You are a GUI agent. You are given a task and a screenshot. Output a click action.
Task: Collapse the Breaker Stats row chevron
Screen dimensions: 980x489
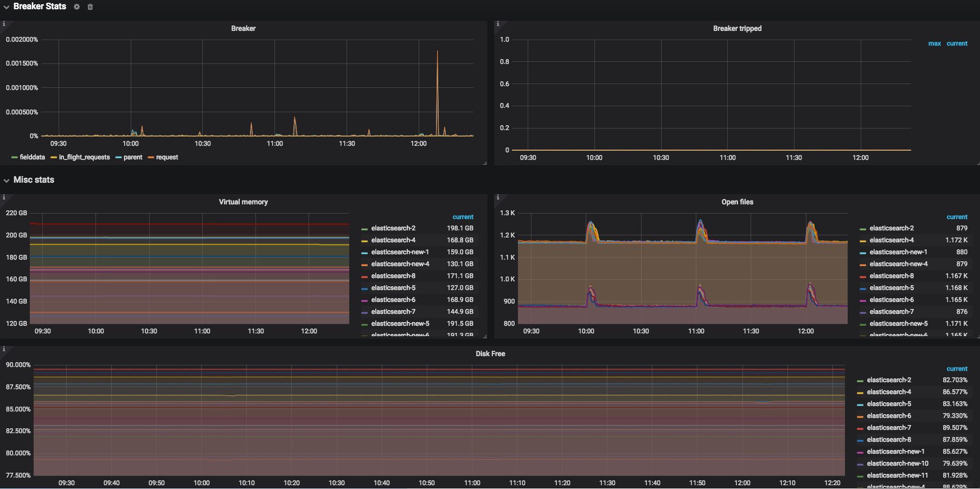tap(7, 7)
